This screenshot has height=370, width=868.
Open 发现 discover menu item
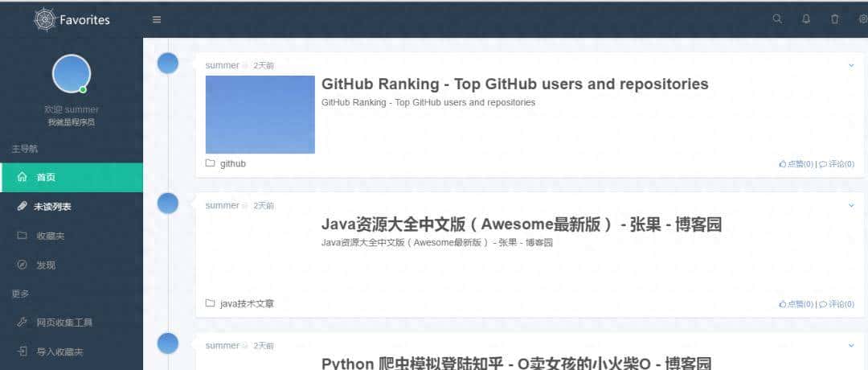[x=72, y=265]
